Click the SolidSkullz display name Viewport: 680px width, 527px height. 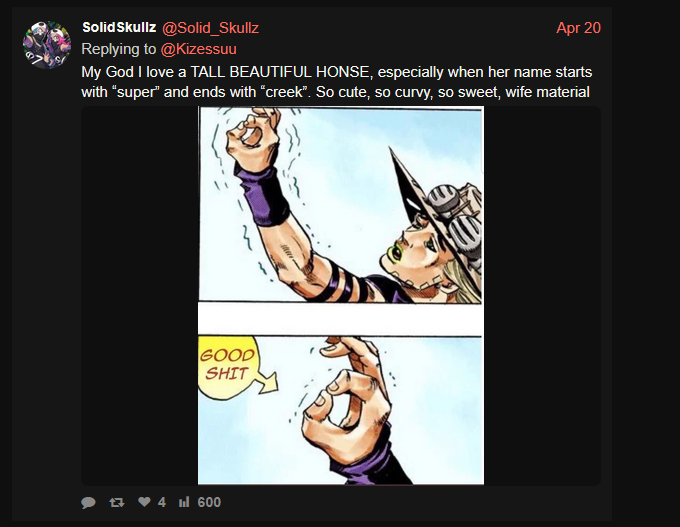119,27
